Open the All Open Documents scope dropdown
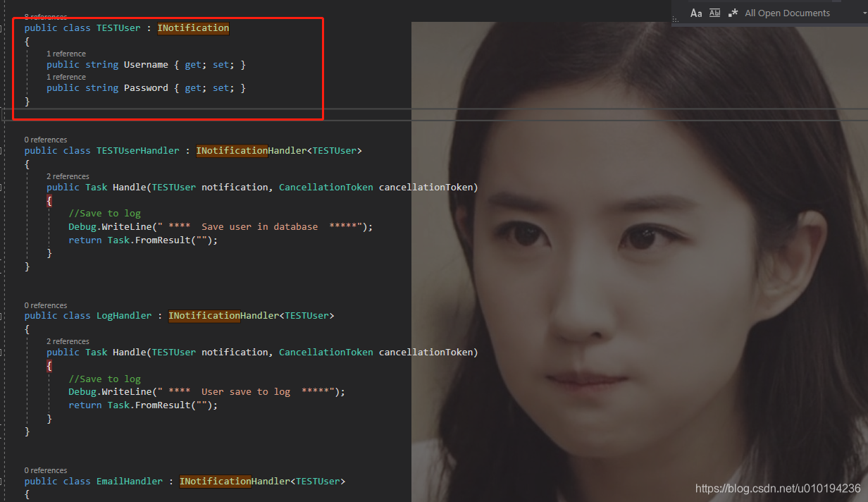Viewport: 868px width, 502px height. click(x=805, y=13)
